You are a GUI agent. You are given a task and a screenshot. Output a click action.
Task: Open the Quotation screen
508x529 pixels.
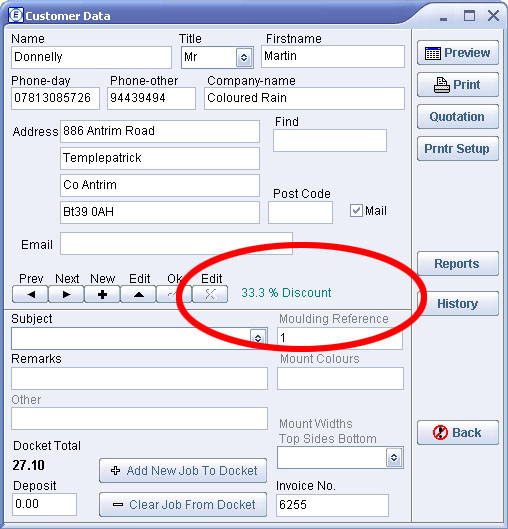(458, 117)
